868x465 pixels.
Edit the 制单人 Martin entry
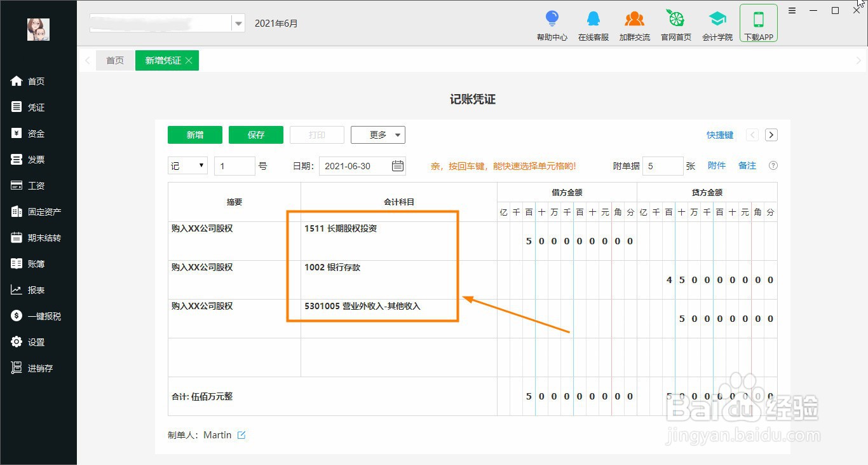pyautogui.click(x=241, y=434)
